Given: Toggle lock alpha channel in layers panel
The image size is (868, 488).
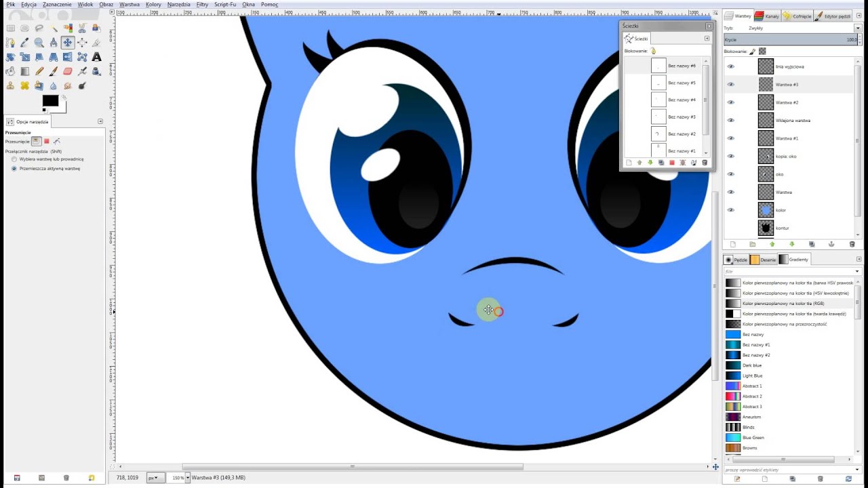Looking at the screenshot, I should (762, 52).
